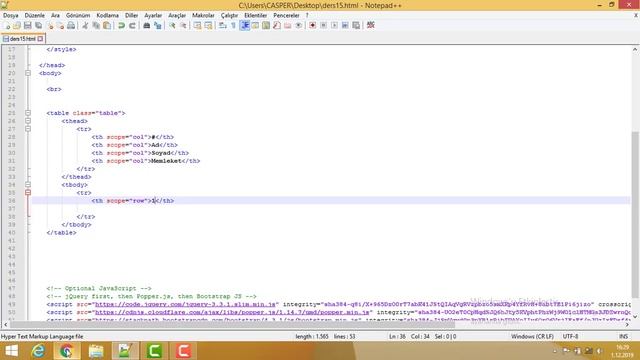Collapse the tr fold marker on line 27

coord(28,129)
